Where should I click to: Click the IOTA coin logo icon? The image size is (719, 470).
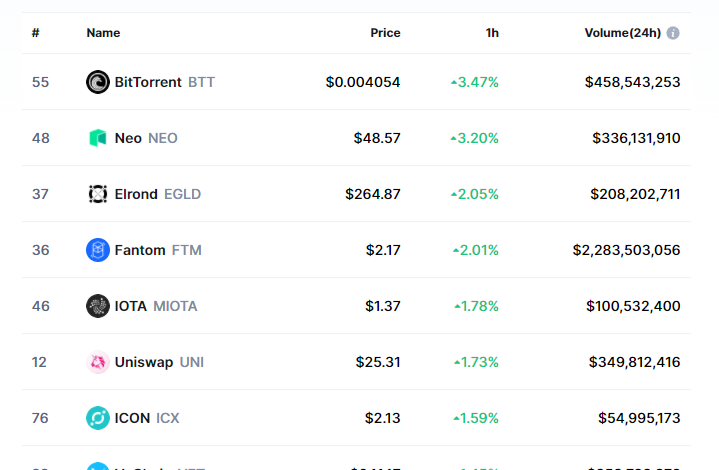98,306
